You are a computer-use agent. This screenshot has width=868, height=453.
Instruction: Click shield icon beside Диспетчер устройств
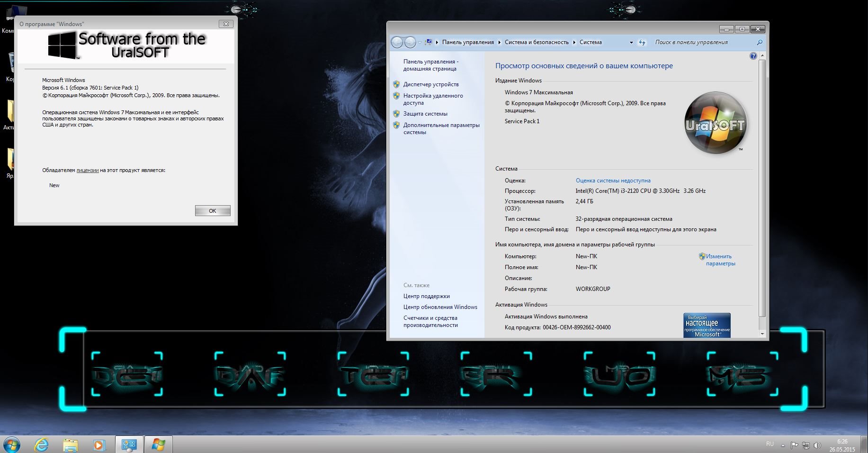(396, 84)
